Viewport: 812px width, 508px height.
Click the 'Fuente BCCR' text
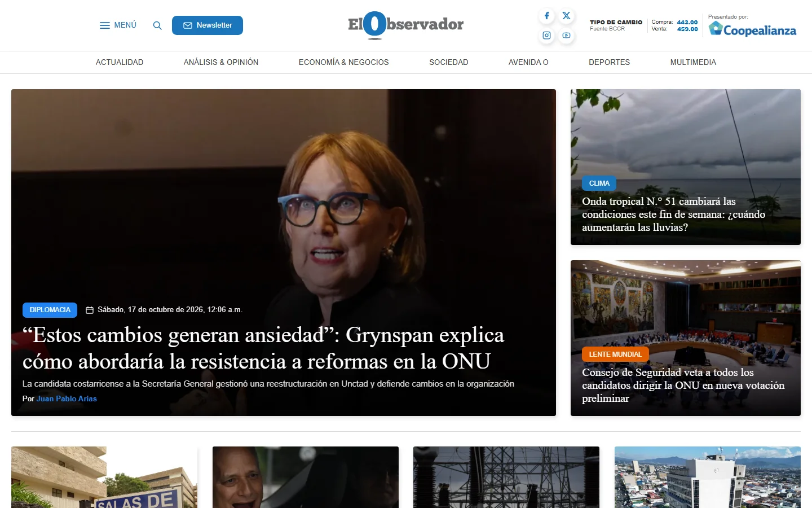[607, 29]
